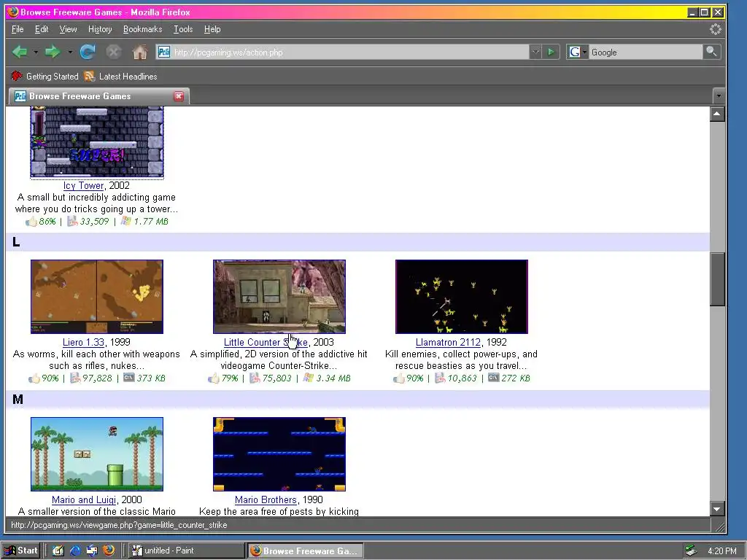Launch Internet Explorer from quick launch
The height and width of the screenshot is (560, 747).
[x=75, y=551]
